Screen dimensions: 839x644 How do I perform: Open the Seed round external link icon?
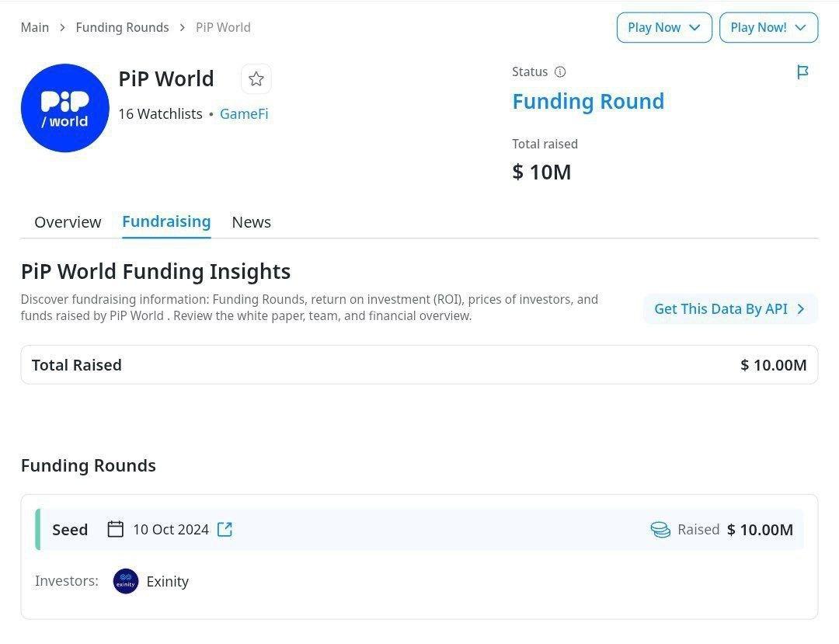[x=225, y=530]
